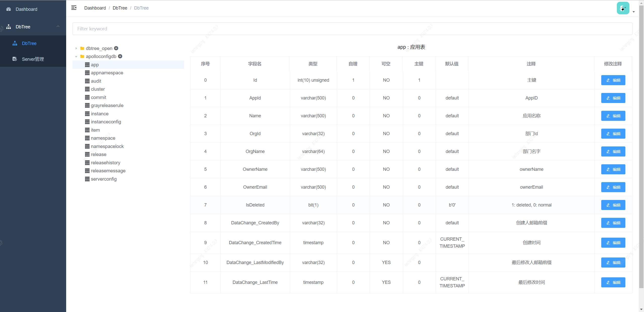
Task: Click plus icon next to dbtree_open
Action: point(116,48)
